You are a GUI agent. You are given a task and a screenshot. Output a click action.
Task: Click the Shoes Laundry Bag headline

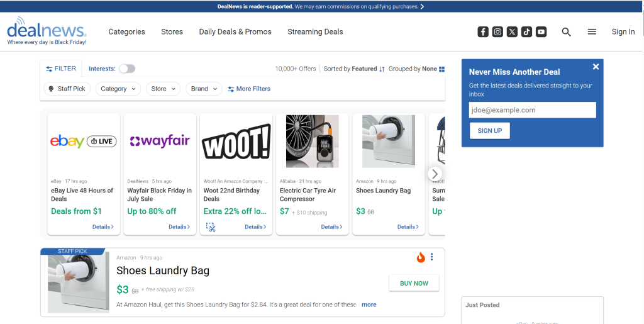pyautogui.click(x=163, y=271)
